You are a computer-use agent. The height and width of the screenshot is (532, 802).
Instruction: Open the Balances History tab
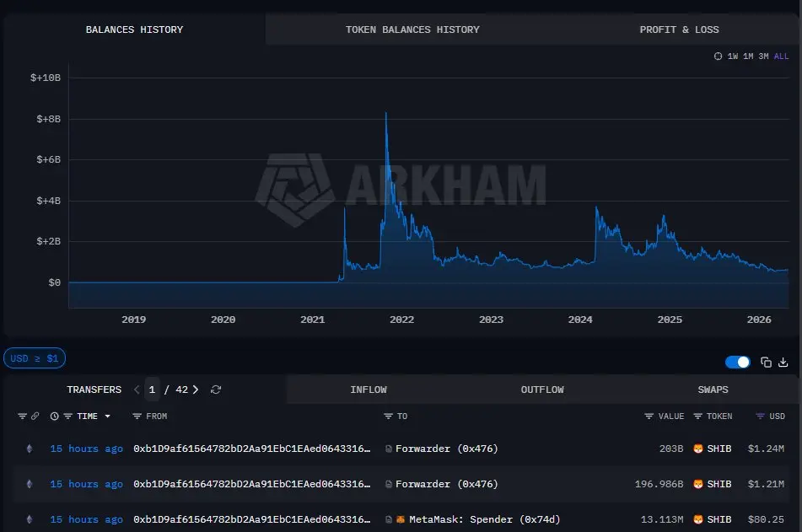(134, 30)
